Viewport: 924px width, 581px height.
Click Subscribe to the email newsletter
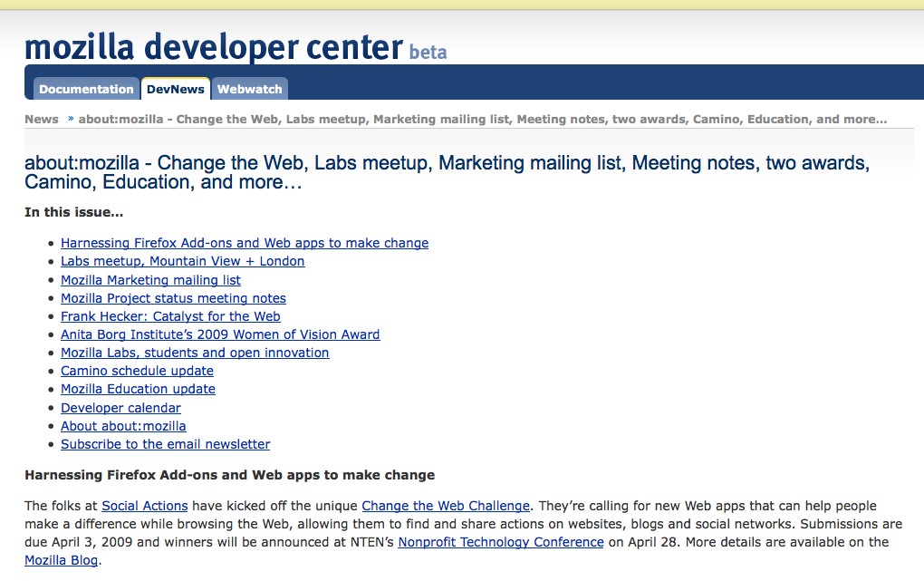coord(166,444)
